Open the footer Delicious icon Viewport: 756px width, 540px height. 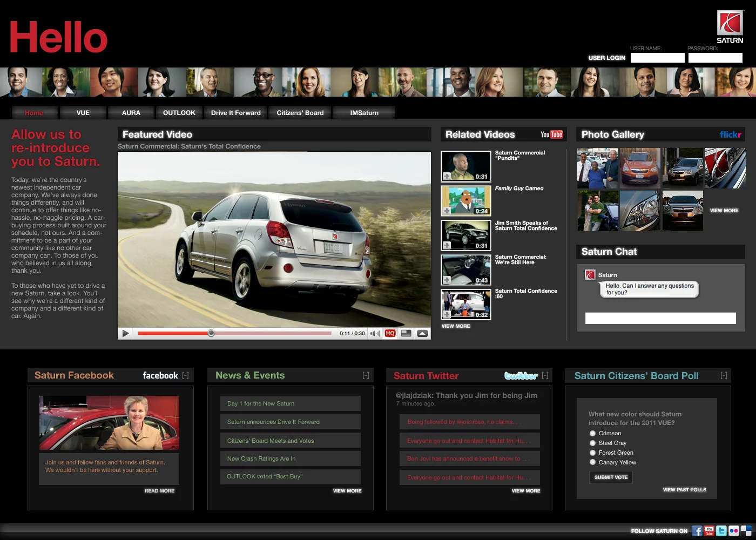[x=746, y=531]
